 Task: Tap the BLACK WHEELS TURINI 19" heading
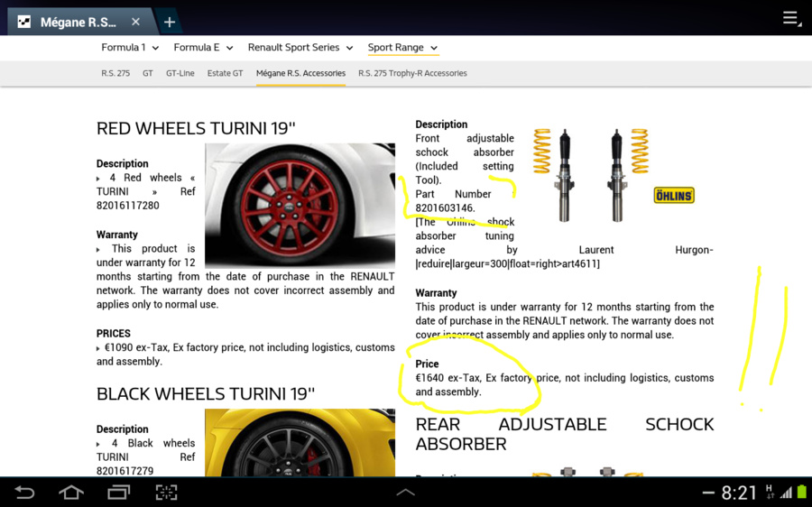[x=206, y=394]
